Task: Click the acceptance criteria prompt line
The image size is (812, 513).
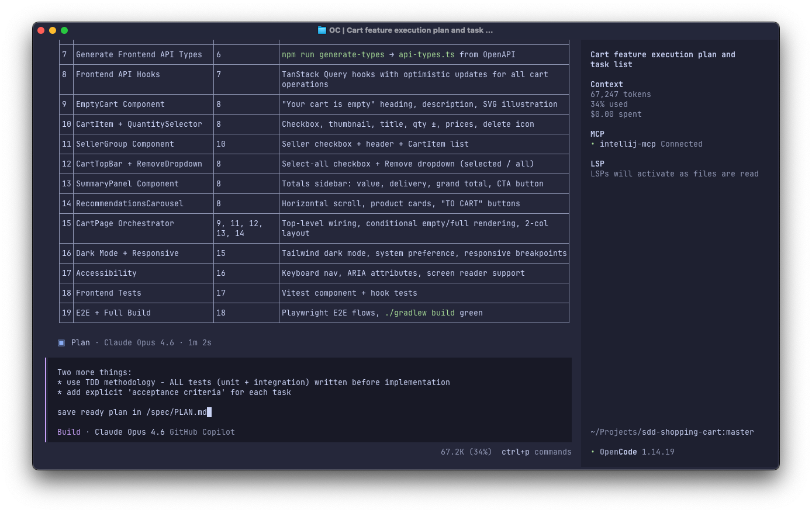Action: click(174, 393)
